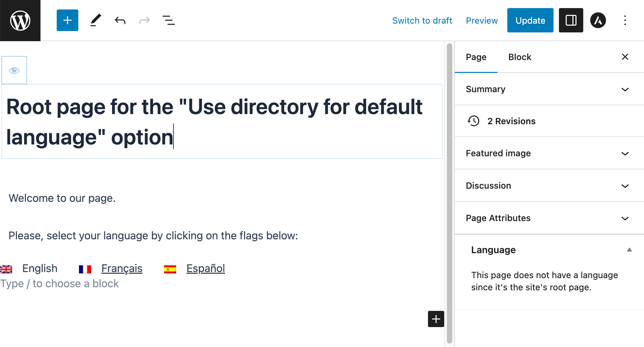Toggle the eye visibility icon above title
The height and width of the screenshot is (347, 644).
(x=14, y=70)
